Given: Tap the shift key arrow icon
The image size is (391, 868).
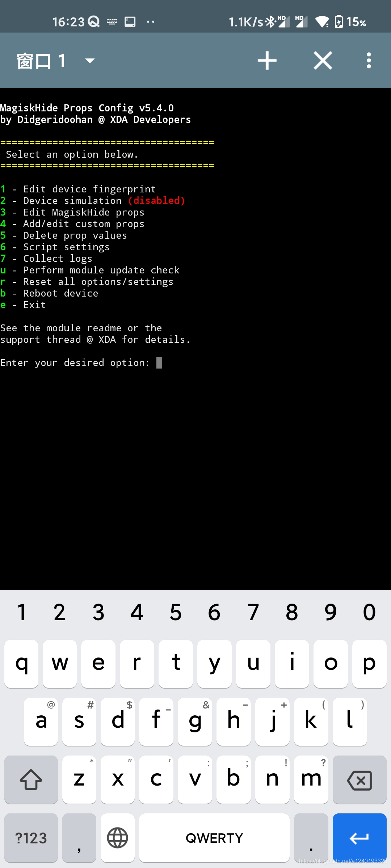Looking at the screenshot, I should pyautogui.click(x=31, y=780).
